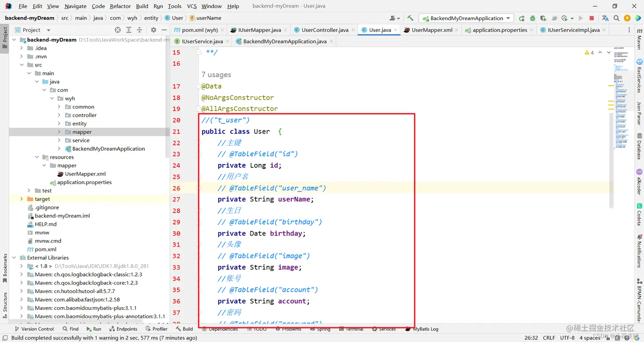Click the entity breadcrumb in navigation bar
Image resolution: width=644 pixels, height=342 pixels.
coord(151,18)
